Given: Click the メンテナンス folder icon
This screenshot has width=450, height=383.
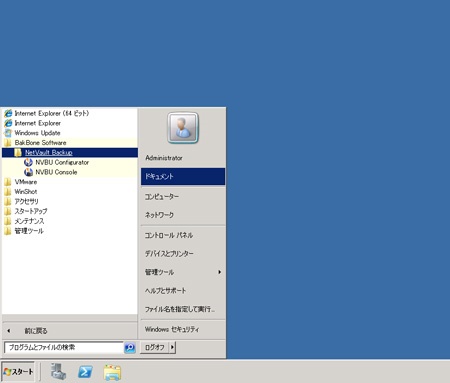Looking at the screenshot, I should coord(7,221).
